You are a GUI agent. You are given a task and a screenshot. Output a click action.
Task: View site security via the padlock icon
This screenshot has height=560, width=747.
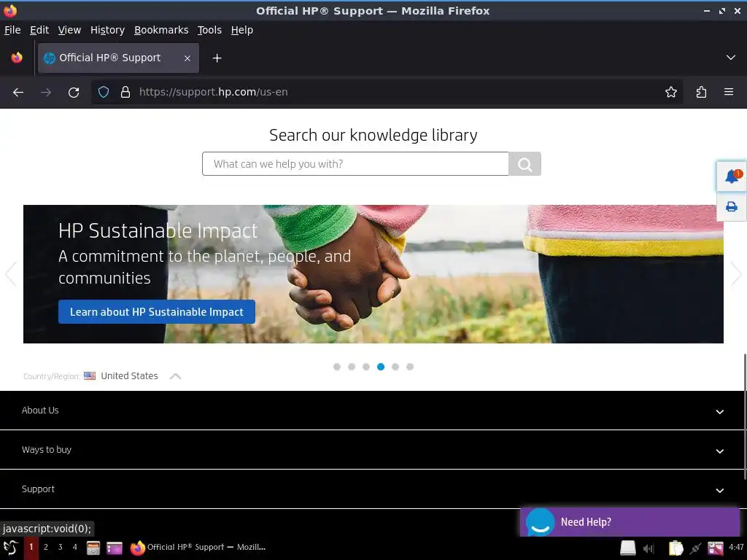click(x=125, y=93)
